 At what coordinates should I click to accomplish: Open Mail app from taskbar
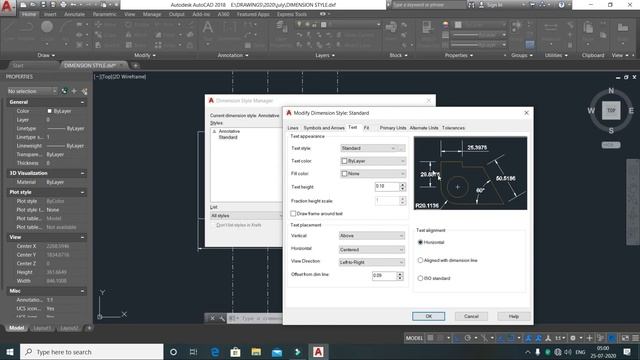pyautogui.click(x=277, y=352)
